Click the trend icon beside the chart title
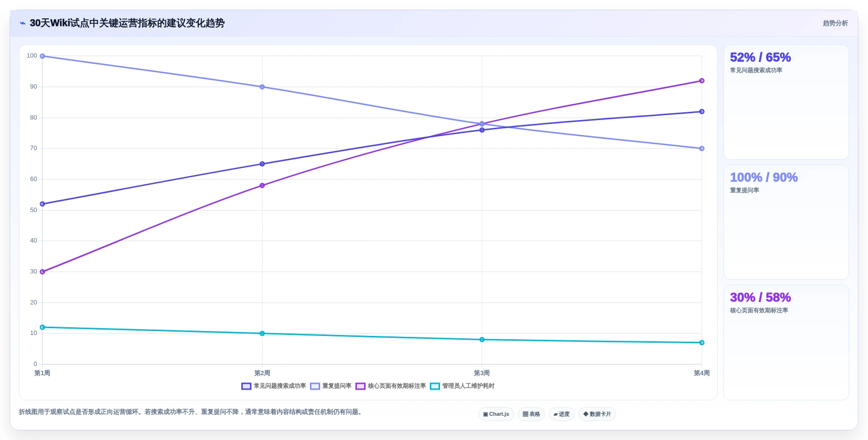This screenshot has width=868, height=440. pos(22,23)
